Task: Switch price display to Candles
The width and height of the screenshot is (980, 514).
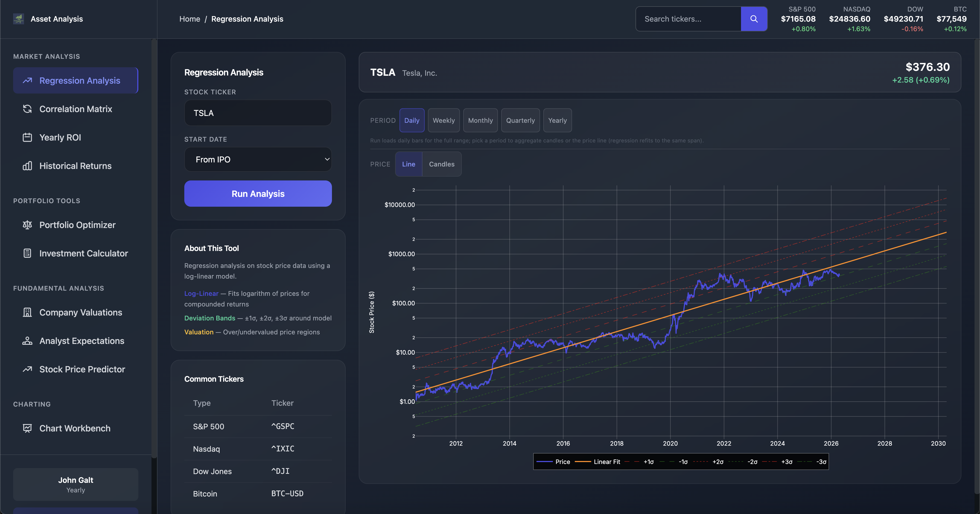Action: 442,164
